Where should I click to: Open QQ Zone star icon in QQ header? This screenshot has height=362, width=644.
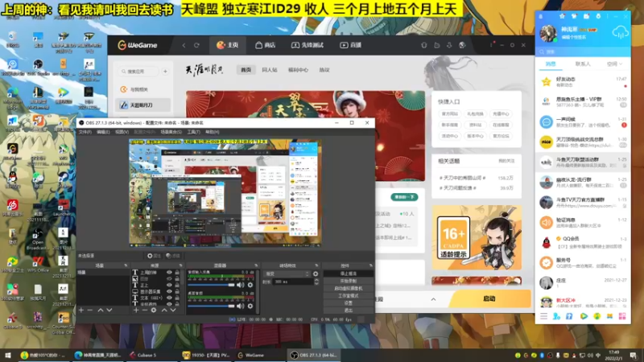[x=562, y=16]
